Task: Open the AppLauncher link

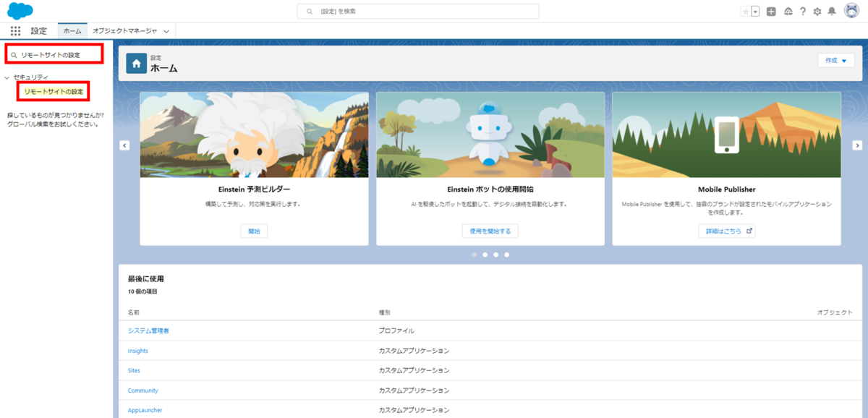Action: pos(145,410)
